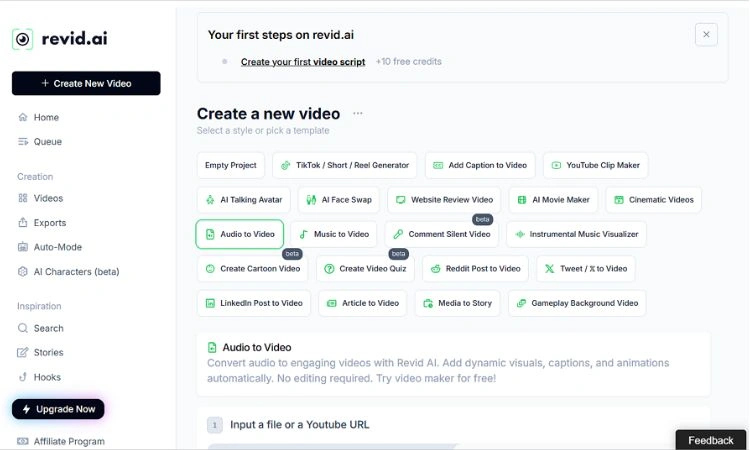Select Comment Silent Video template

pos(441,234)
